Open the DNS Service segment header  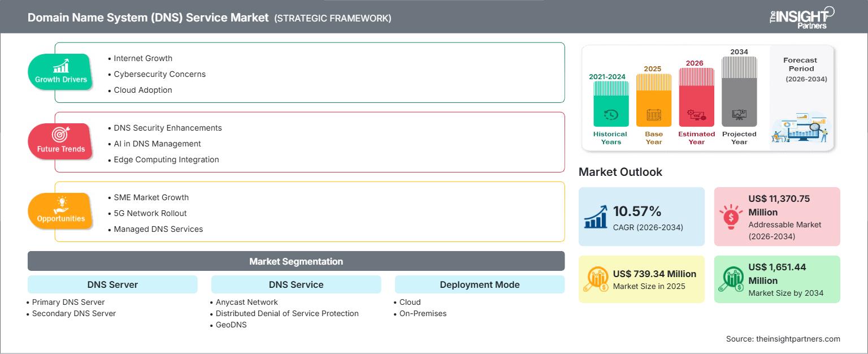(x=296, y=284)
